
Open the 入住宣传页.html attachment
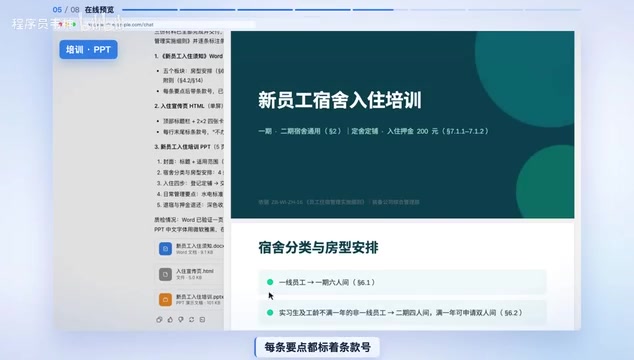click(x=189, y=274)
